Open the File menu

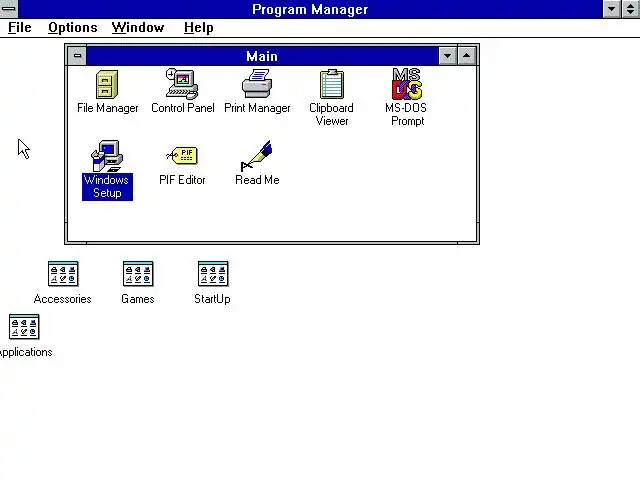(20, 28)
